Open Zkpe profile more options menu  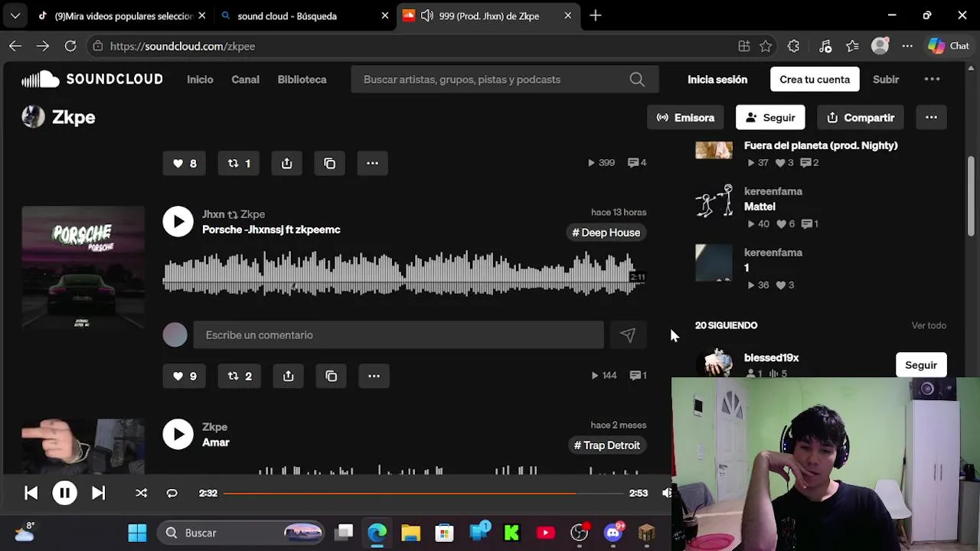931,117
